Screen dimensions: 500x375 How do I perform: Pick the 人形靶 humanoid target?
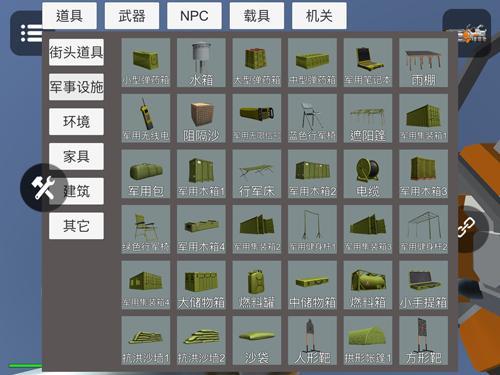point(312,341)
